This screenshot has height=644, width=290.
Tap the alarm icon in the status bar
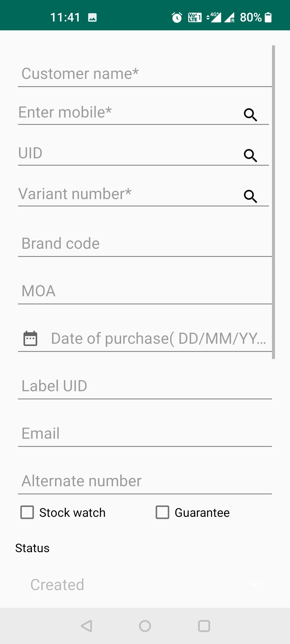(x=177, y=17)
